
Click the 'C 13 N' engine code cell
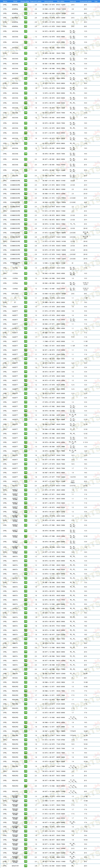(85, 442)
